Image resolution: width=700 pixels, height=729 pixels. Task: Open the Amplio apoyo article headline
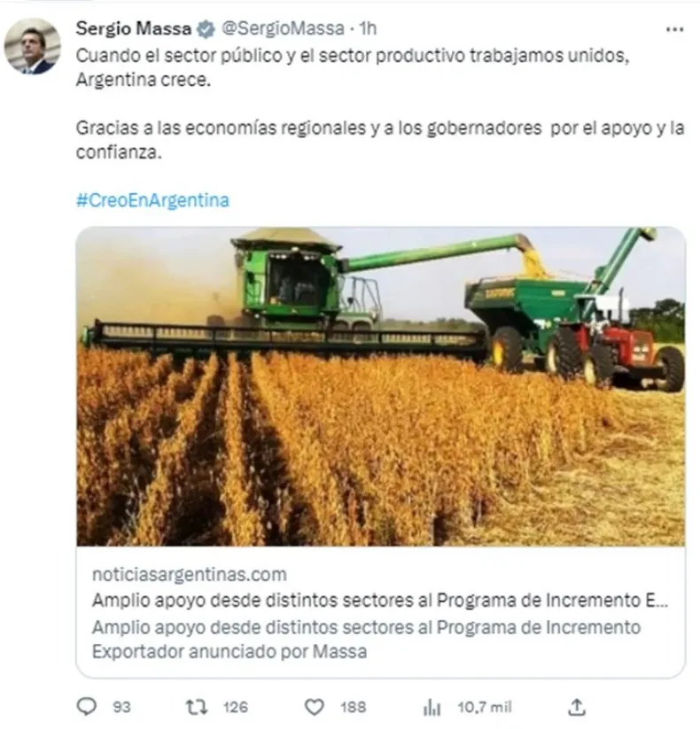pos(380,601)
